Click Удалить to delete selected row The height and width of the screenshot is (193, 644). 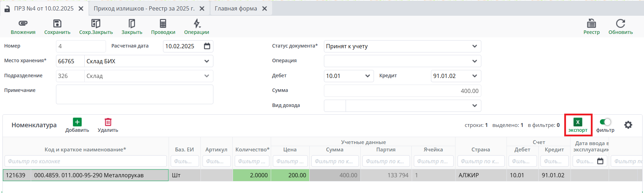tap(108, 125)
